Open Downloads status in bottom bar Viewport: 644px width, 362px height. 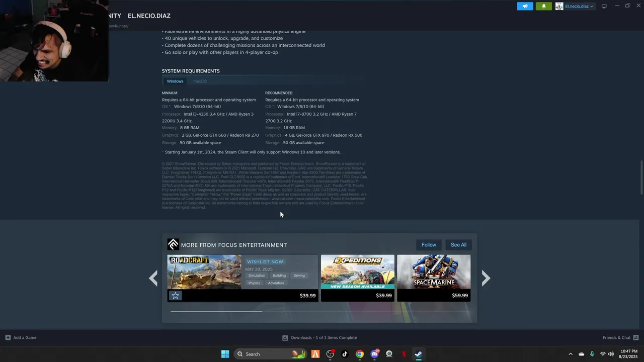point(324,338)
